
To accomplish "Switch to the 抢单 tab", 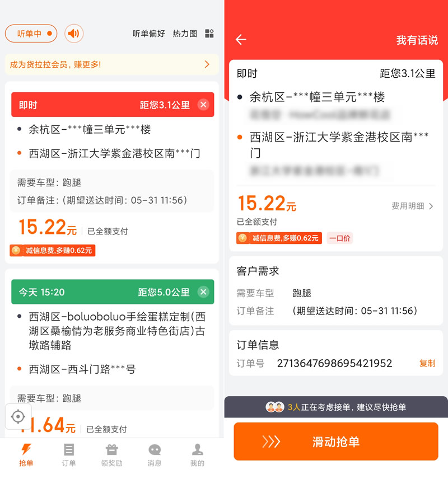I will [26, 455].
